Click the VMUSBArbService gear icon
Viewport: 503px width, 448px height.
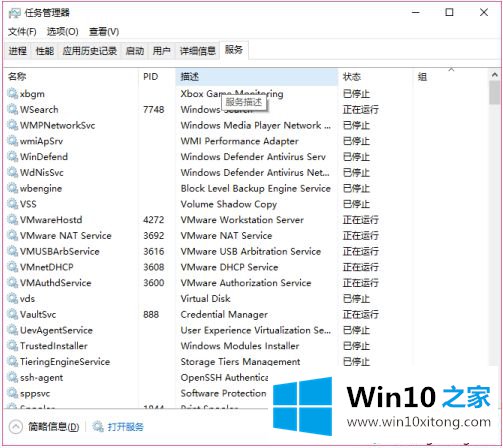click(12, 251)
